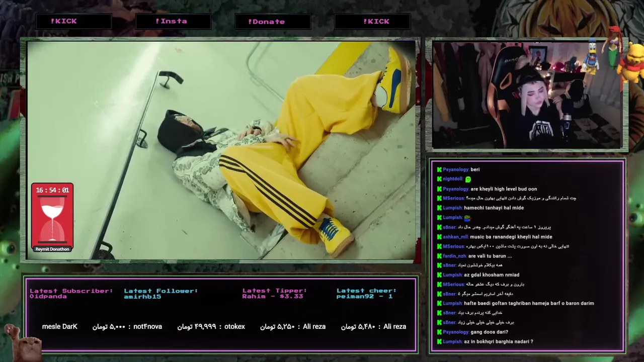Viewport: 644px width, 362px height.
Task: Click Kick badge on 'are kheyli high level' row
Action: (x=439, y=189)
